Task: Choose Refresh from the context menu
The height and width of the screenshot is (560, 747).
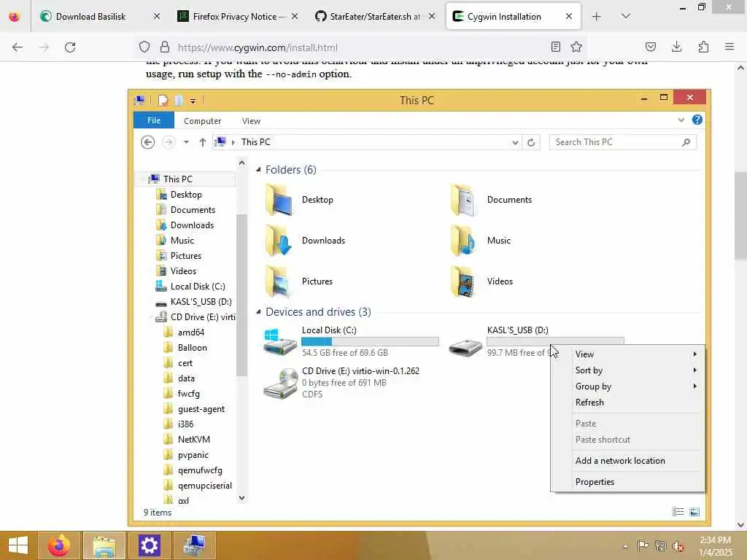Action: click(x=627, y=402)
